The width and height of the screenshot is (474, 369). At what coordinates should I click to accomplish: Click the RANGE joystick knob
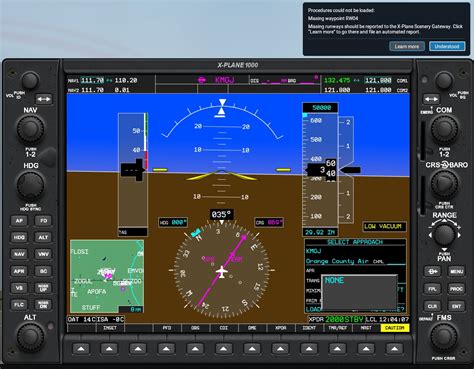click(x=444, y=234)
